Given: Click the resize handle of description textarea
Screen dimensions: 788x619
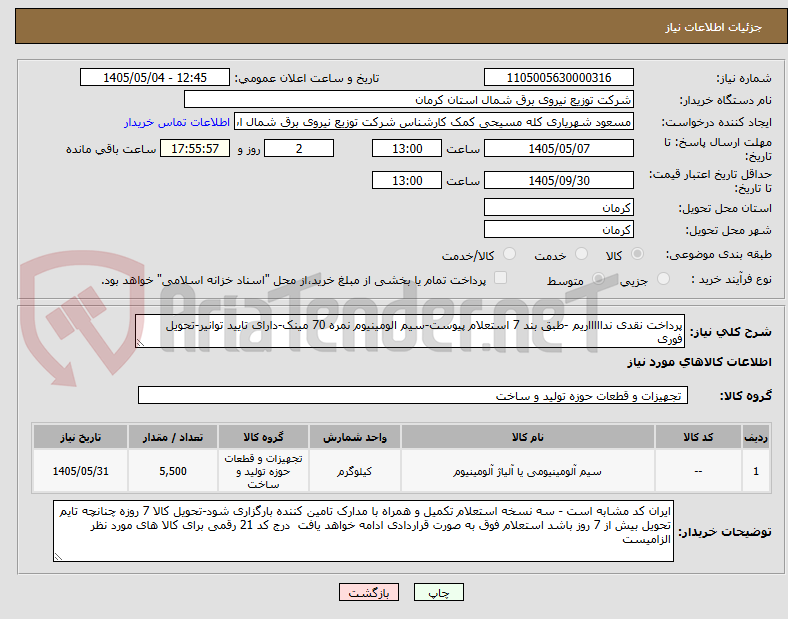Looking at the screenshot, I should click(x=140, y=343).
